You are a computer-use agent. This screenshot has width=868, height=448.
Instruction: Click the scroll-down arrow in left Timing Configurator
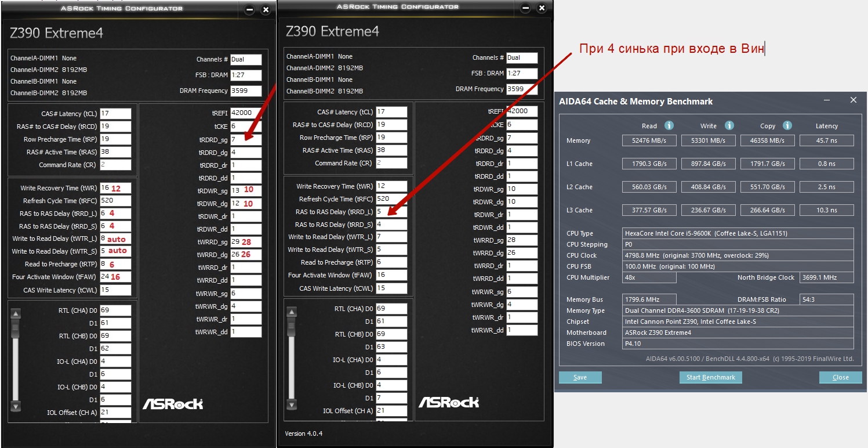(16, 406)
